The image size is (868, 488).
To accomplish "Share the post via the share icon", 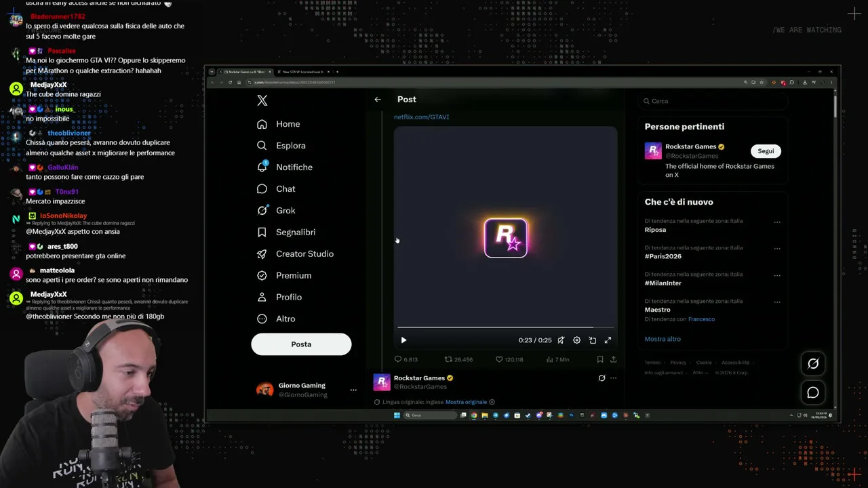I will 613,360.
